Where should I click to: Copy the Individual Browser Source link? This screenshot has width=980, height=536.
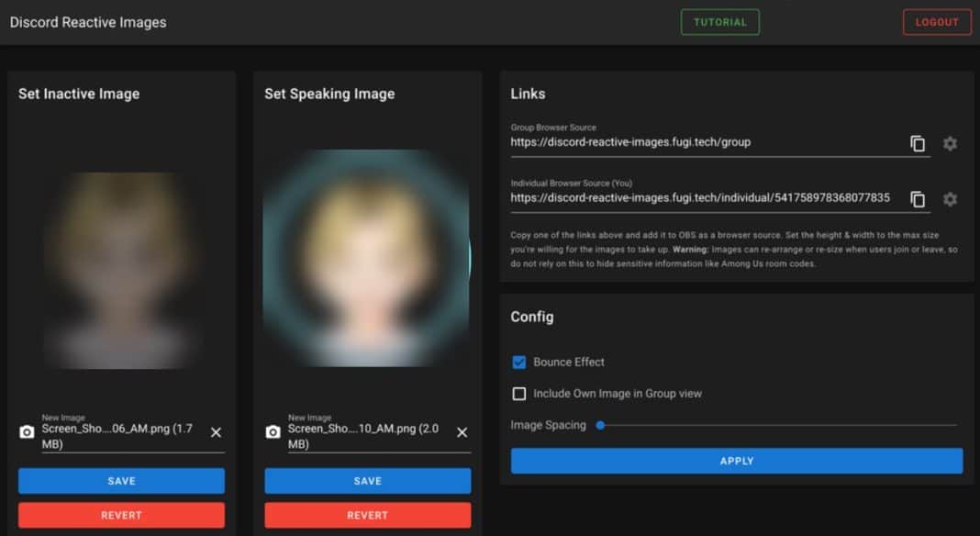coord(918,198)
